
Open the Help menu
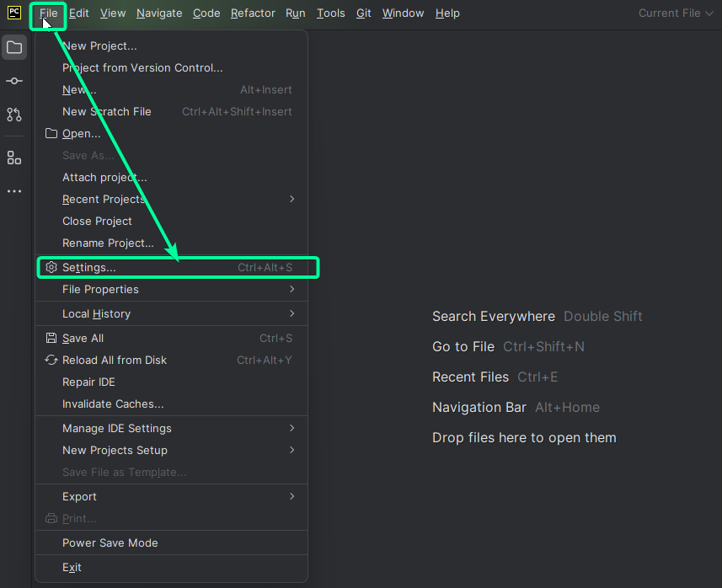pyautogui.click(x=447, y=13)
